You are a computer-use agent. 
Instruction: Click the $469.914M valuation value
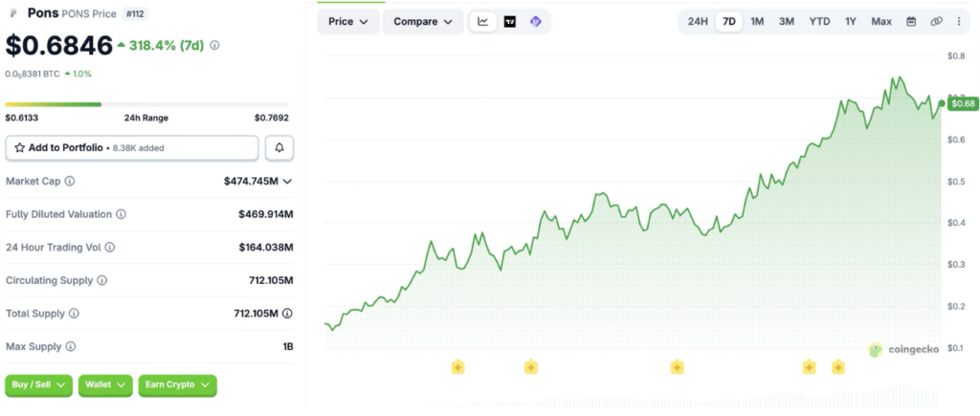tap(266, 214)
